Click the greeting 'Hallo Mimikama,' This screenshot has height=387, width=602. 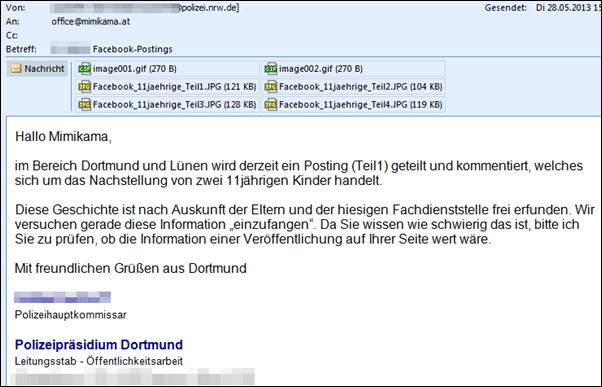63,137
